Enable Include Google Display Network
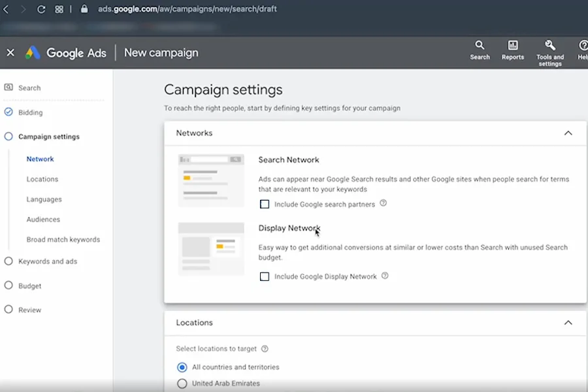This screenshot has width=588, height=392. point(265,276)
